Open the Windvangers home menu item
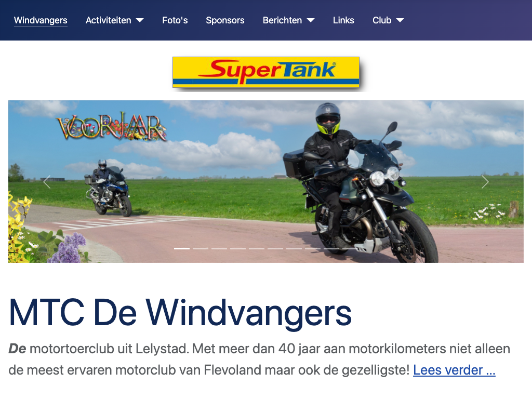The image size is (532, 399). tap(41, 20)
